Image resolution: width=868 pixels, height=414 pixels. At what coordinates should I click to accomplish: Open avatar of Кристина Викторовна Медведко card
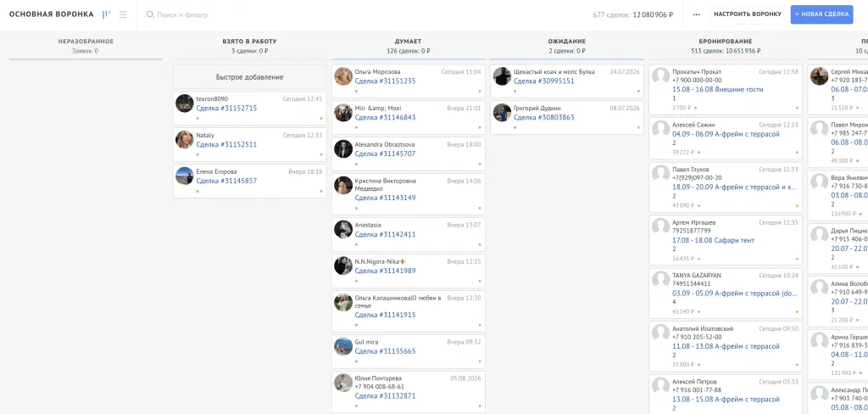343,185
